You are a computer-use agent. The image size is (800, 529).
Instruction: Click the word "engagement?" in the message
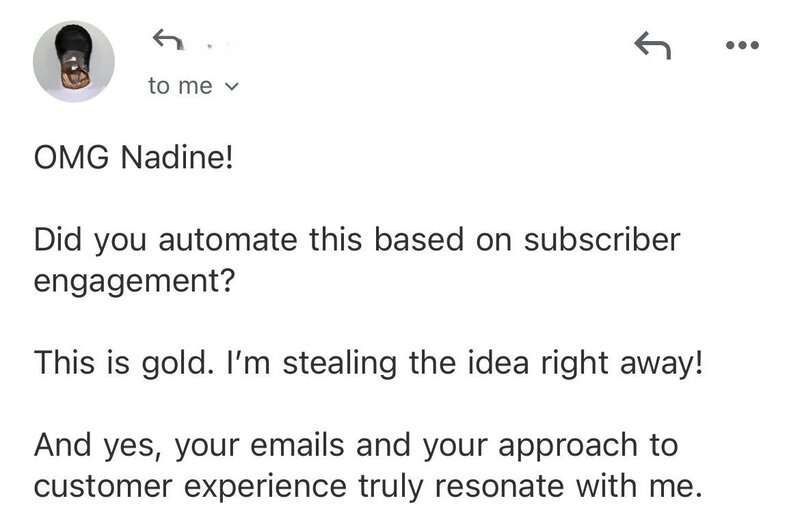134,279
